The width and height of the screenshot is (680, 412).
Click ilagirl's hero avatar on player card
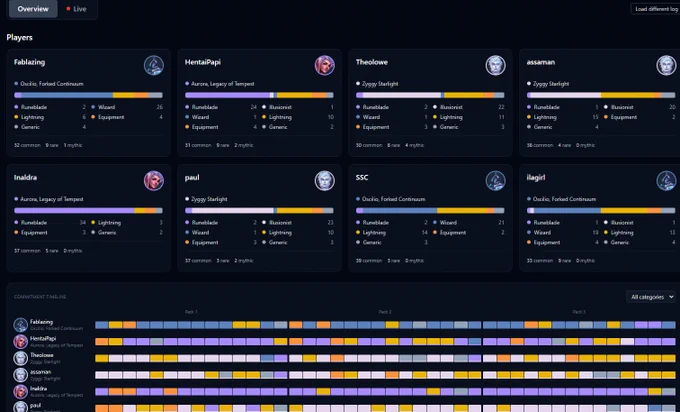point(667,181)
